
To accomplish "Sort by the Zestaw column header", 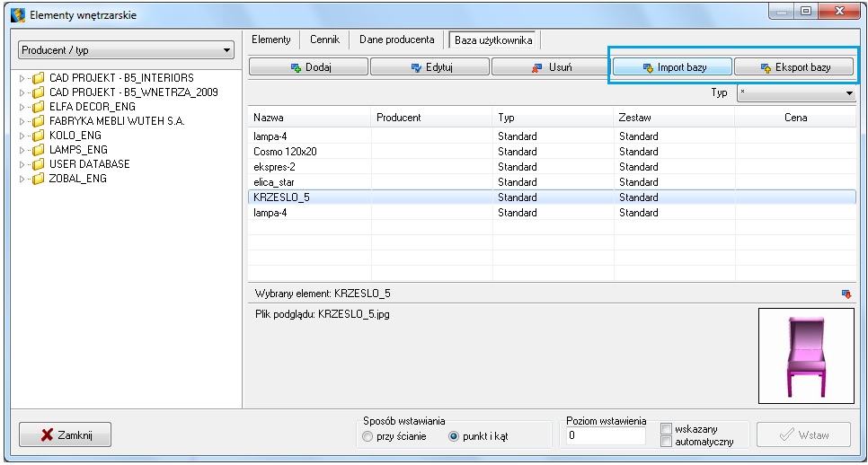I will tap(674, 118).
